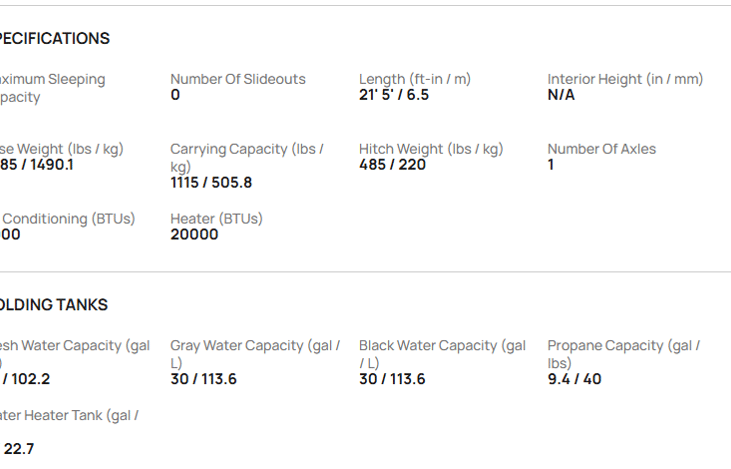Select the 20000 heater BTU value

click(194, 235)
